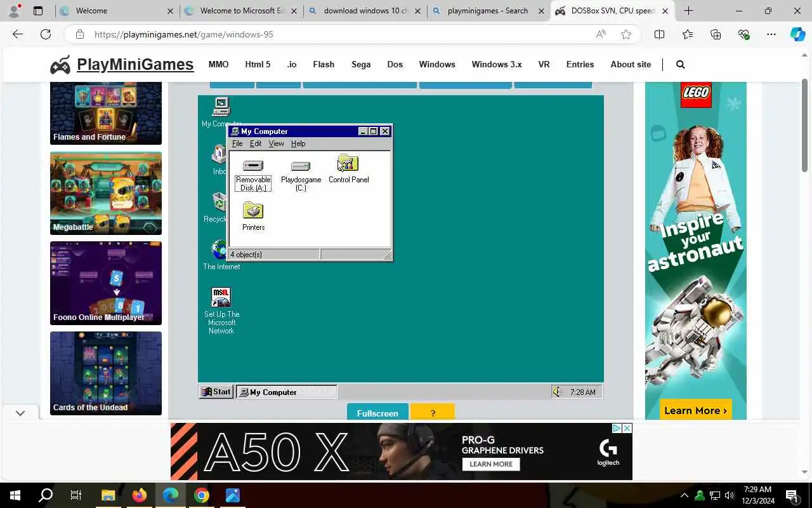The width and height of the screenshot is (812, 508).
Task: Open the File menu in My Computer
Action: [x=237, y=144]
